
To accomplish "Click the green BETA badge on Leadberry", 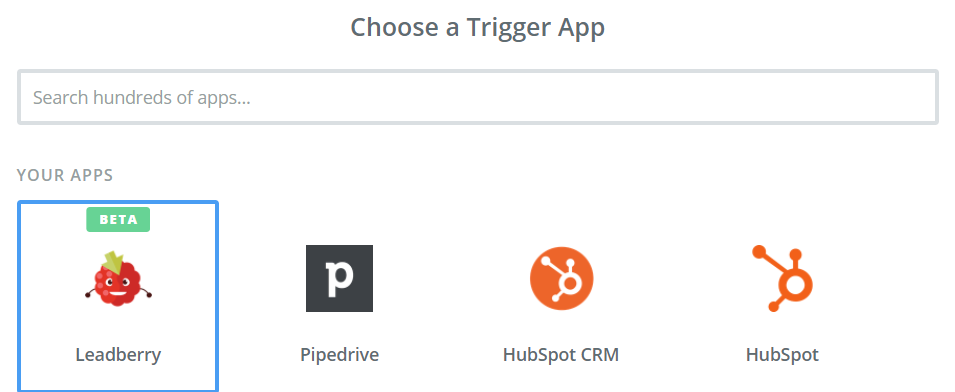I will pos(118,219).
